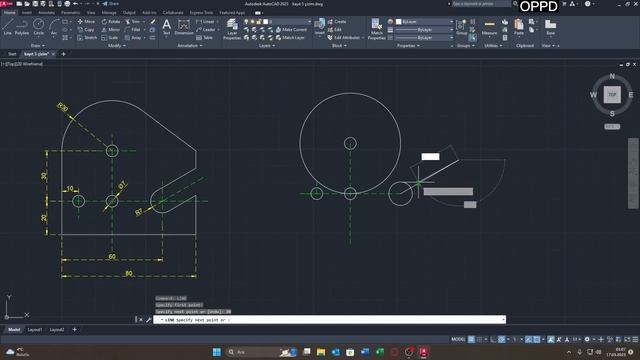Click the Paste icon
The height and width of the screenshot is (360, 640).
[519, 27]
